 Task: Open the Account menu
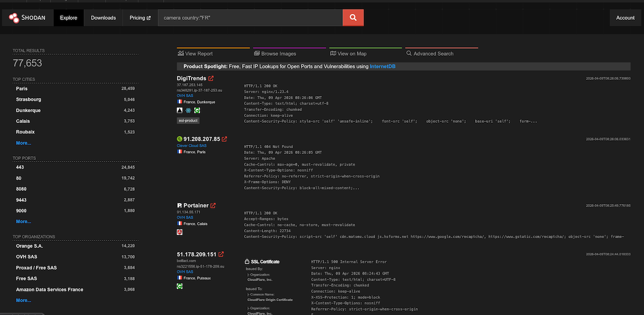625,18
